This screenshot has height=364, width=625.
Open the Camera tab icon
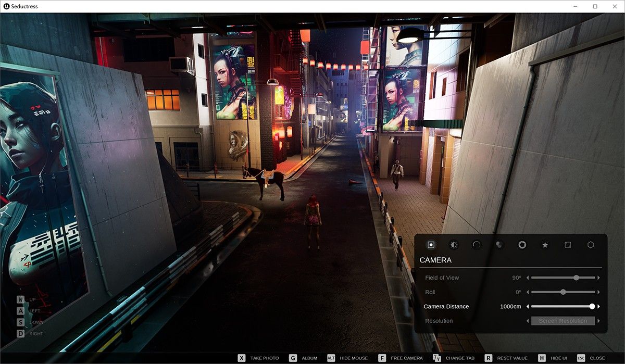pyautogui.click(x=431, y=245)
